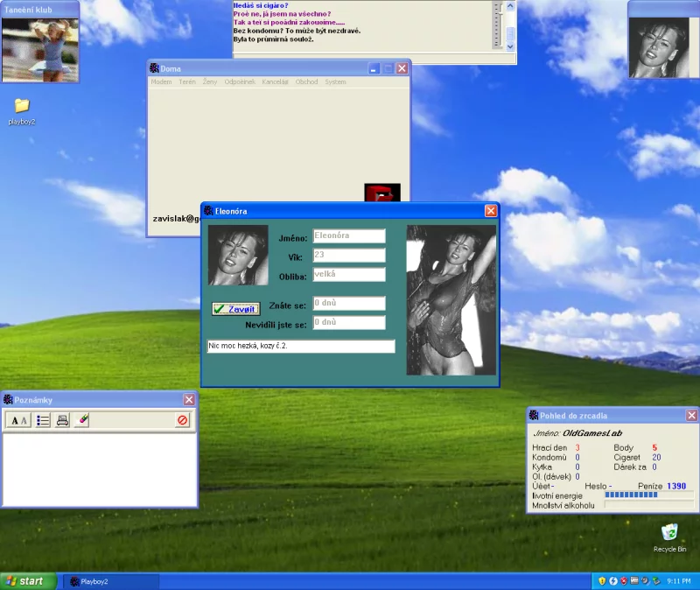Click the grey VM tray icon
700x590 pixels.
coord(634,581)
